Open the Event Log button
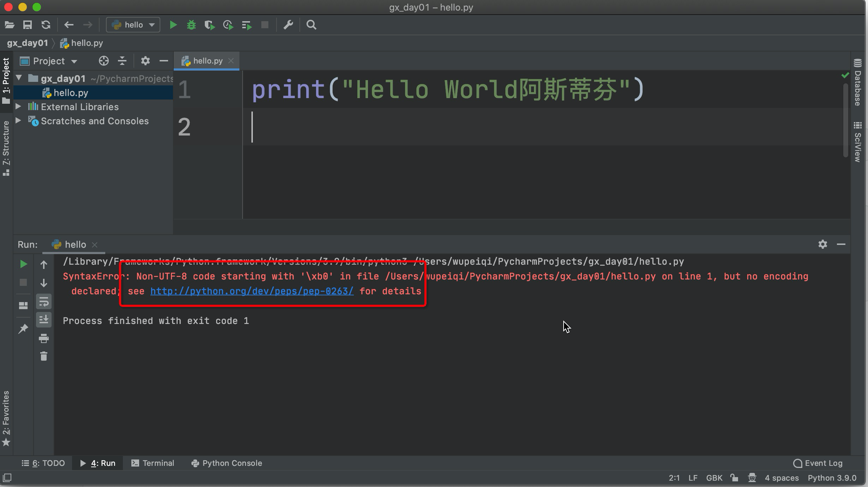Image resolution: width=868 pixels, height=487 pixels. pyautogui.click(x=818, y=463)
